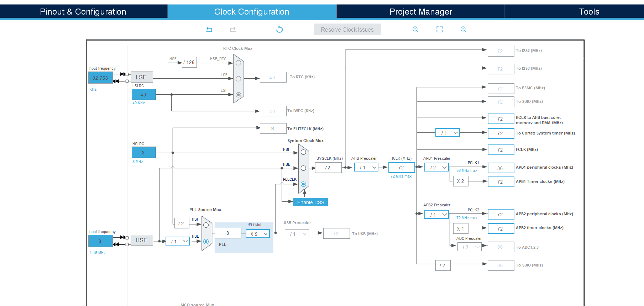Click To FLITFCLK 8 value box
Viewport: 644px width, 306px height.
click(273, 128)
